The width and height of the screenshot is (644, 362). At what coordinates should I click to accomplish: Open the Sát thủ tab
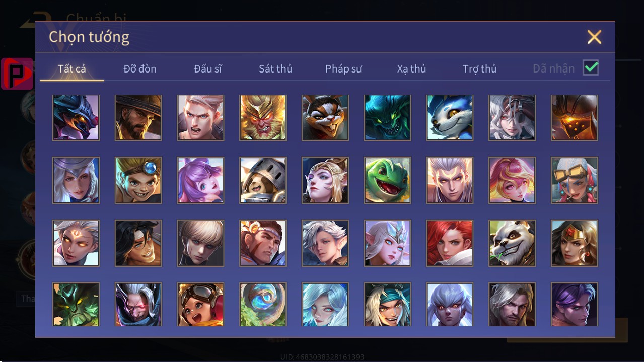(x=275, y=69)
